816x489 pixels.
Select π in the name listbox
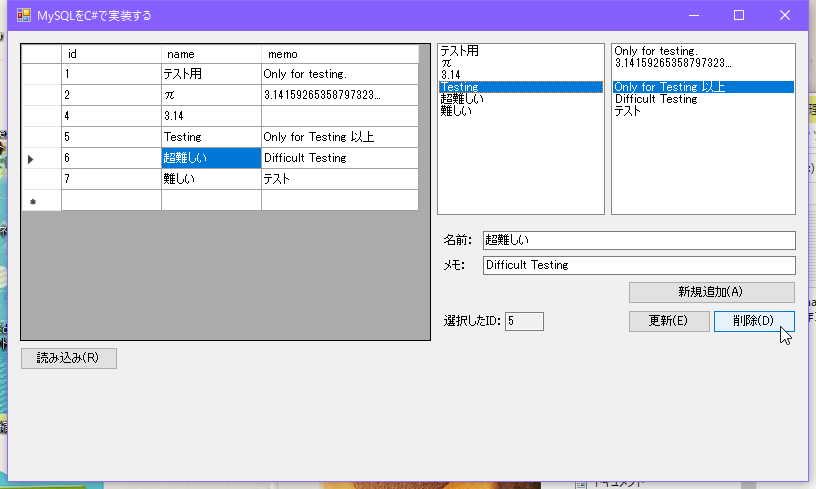tap(520, 63)
